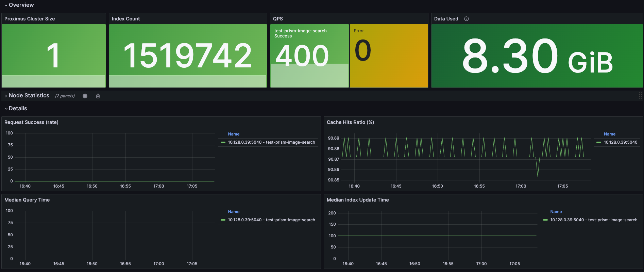The height and width of the screenshot is (272, 644).
Task: Click the 90.89 y-axis label in Cache Hits Ratio
Action: pos(333,138)
